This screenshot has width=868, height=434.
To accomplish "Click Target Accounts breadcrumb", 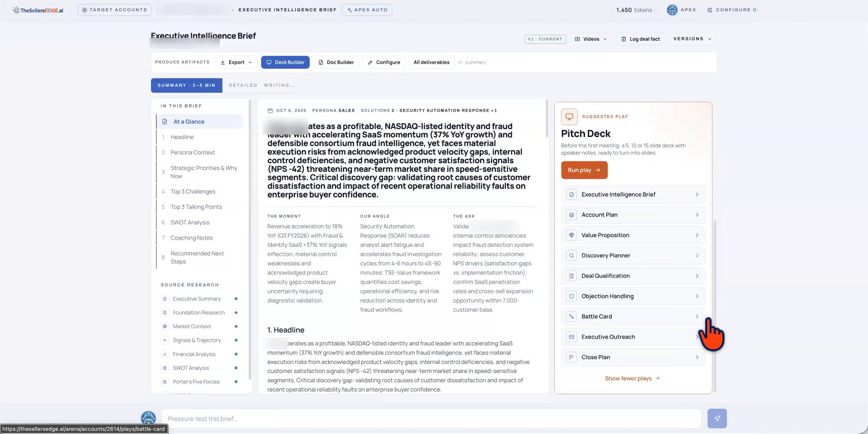I will (x=114, y=10).
